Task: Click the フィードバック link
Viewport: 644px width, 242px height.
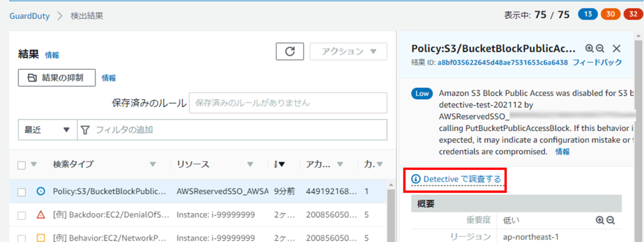Action: [597, 62]
